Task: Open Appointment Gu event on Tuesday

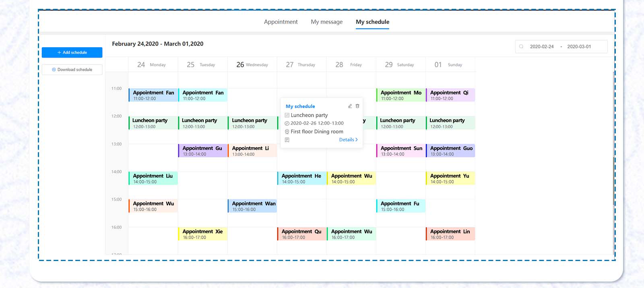Action: coord(203,151)
